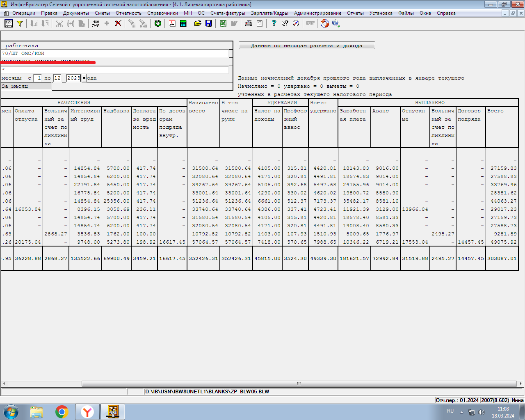Screen dimensions: 525x420
Task: Click the flashlight search icon
Action: coord(132,23)
